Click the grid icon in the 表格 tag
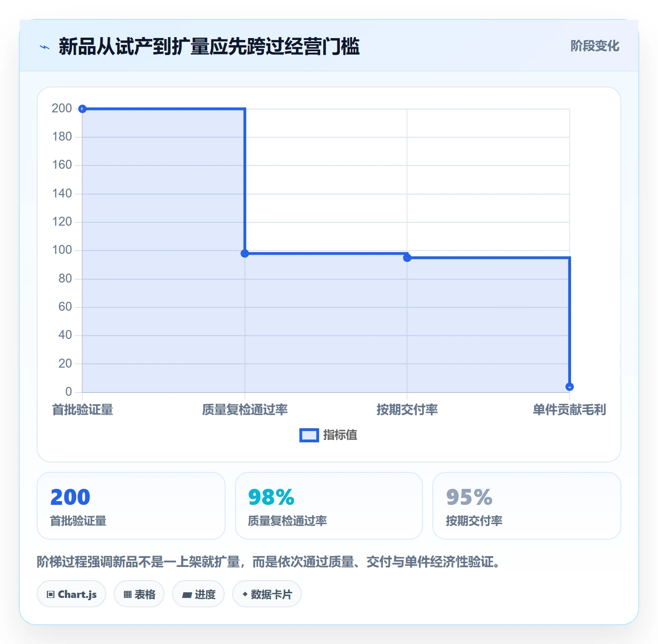658x644 pixels. pos(127,595)
